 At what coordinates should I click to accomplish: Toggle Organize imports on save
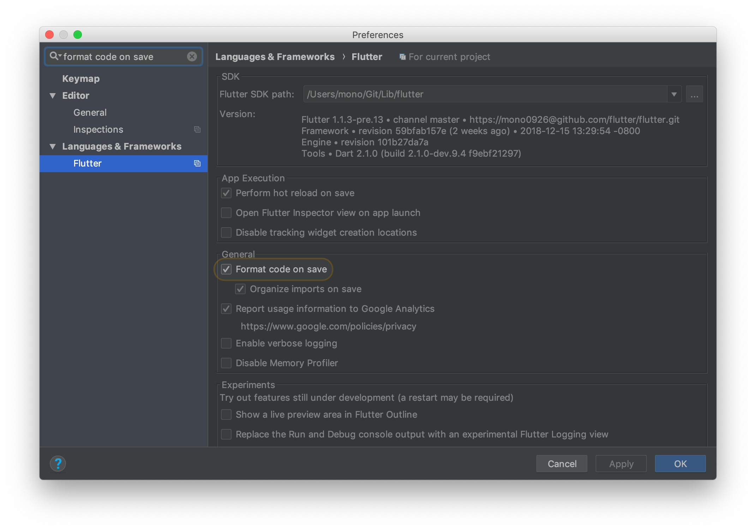pyautogui.click(x=240, y=289)
